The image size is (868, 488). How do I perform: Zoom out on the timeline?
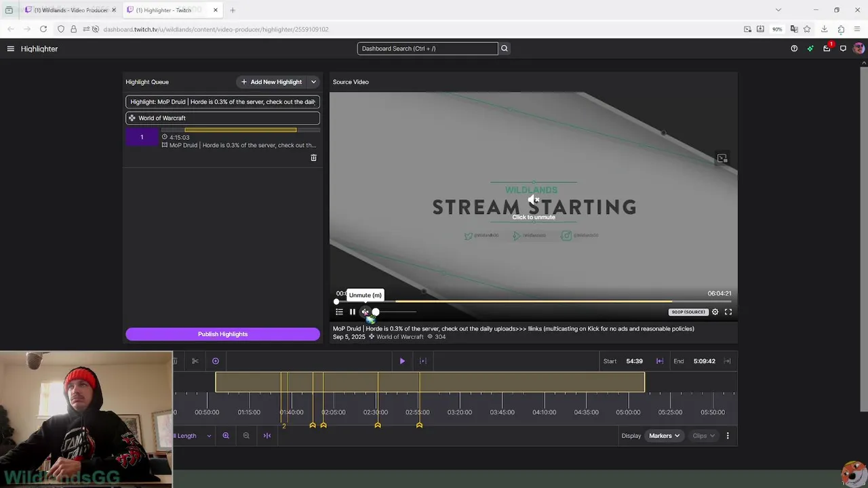point(246,436)
